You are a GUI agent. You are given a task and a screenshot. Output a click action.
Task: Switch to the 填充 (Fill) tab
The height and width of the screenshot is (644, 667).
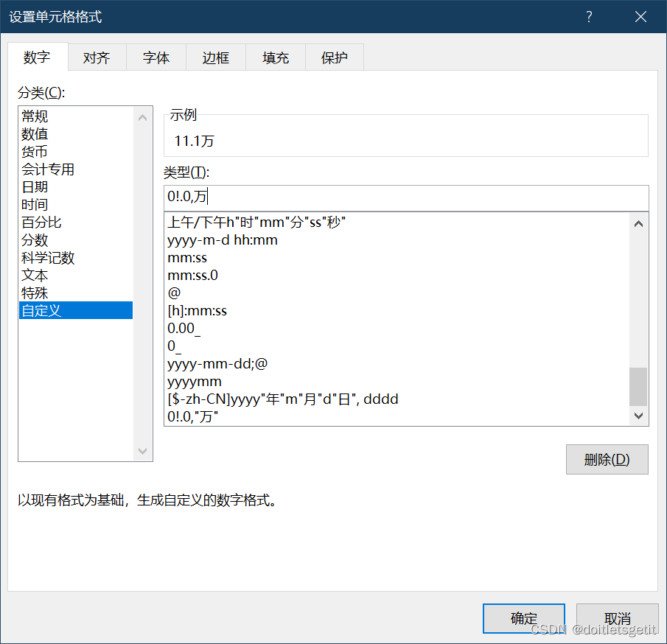(x=275, y=57)
